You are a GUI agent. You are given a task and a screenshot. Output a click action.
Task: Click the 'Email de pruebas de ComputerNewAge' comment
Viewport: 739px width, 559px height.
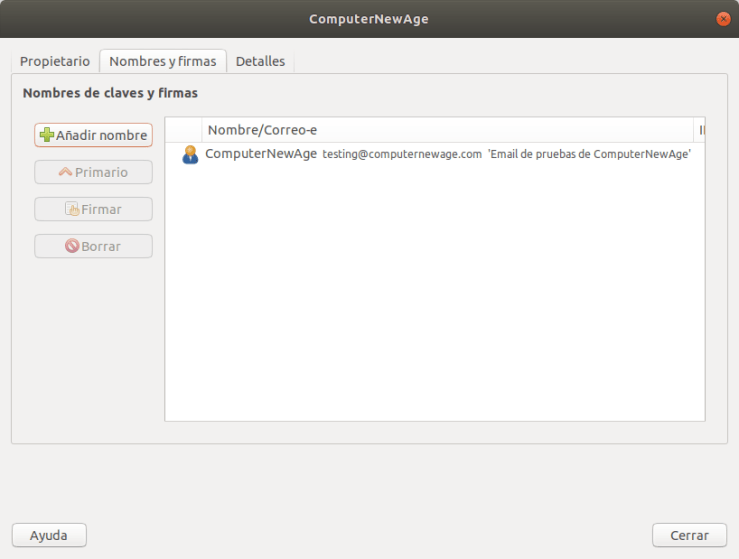tap(589, 155)
